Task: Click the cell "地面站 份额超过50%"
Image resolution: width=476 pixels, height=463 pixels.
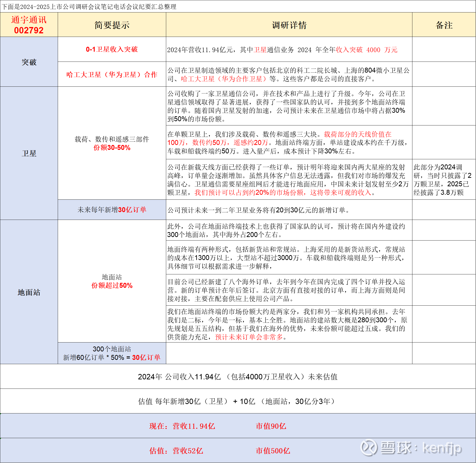Action: (112, 281)
